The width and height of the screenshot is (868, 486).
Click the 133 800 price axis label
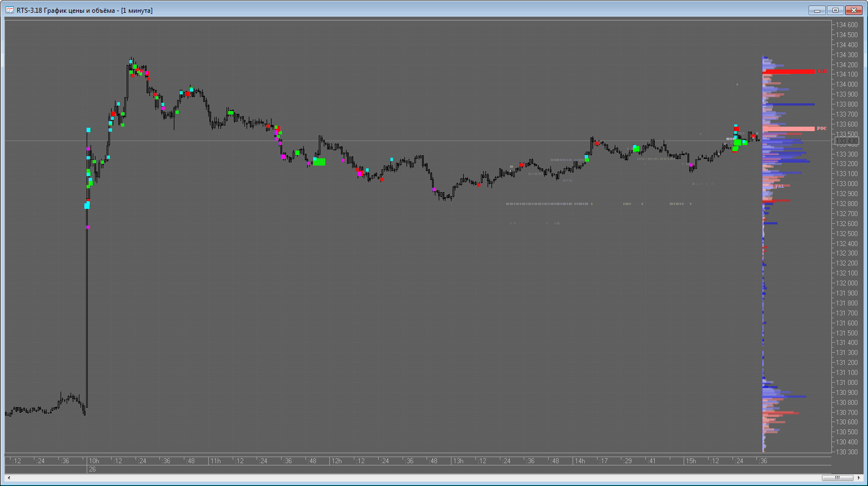pyautogui.click(x=847, y=104)
